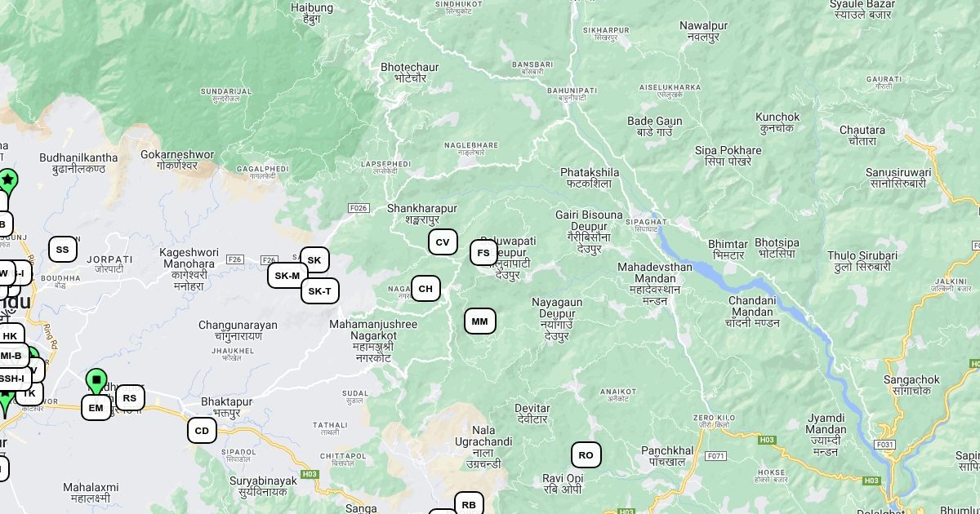Select the RO marker near Ravi Opi
Screen dimensions: 980x514
pos(586,455)
